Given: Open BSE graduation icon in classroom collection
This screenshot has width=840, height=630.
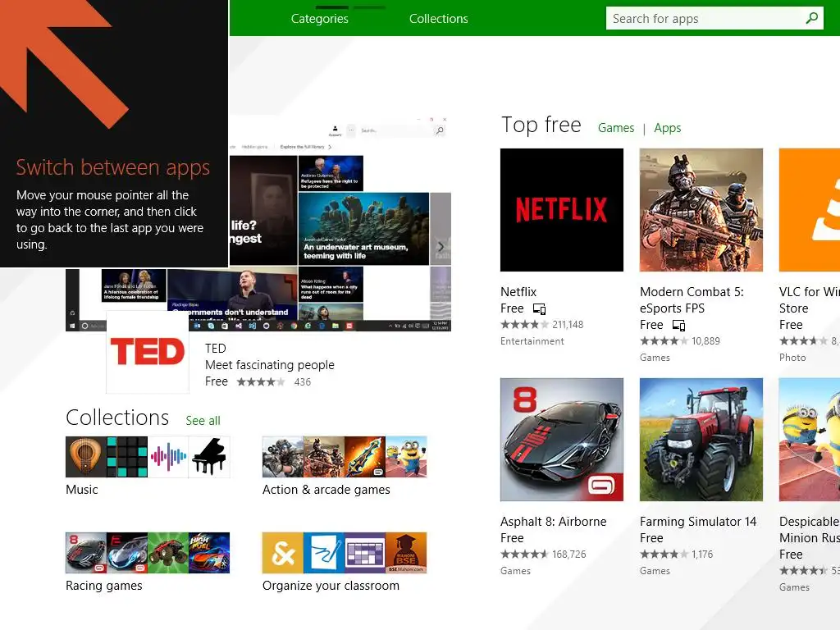Looking at the screenshot, I should (x=406, y=553).
